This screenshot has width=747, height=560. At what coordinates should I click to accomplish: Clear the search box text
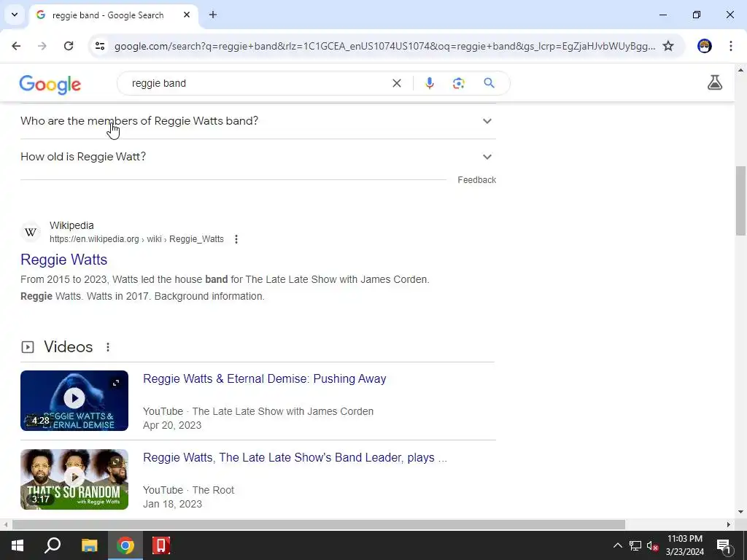(396, 83)
